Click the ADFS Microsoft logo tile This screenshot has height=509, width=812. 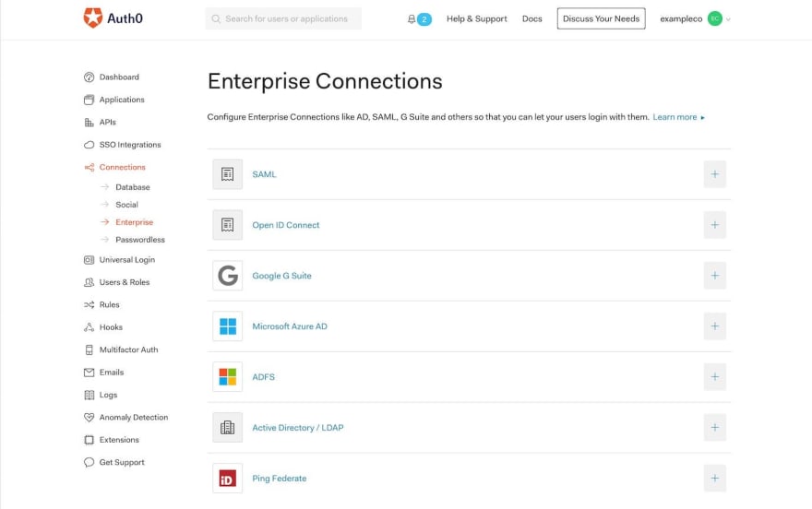pyautogui.click(x=227, y=377)
